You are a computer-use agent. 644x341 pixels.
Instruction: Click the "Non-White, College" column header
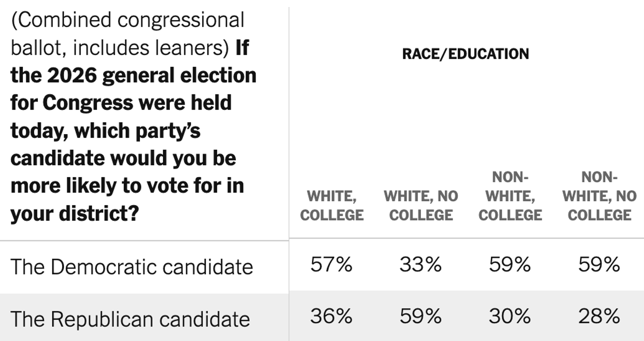[510, 196]
